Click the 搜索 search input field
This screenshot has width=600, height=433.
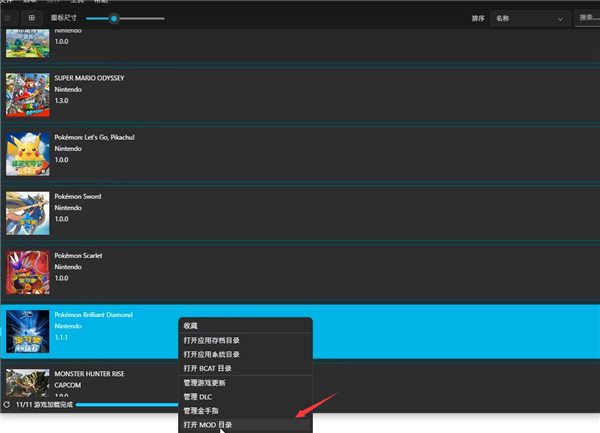(587, 18)
